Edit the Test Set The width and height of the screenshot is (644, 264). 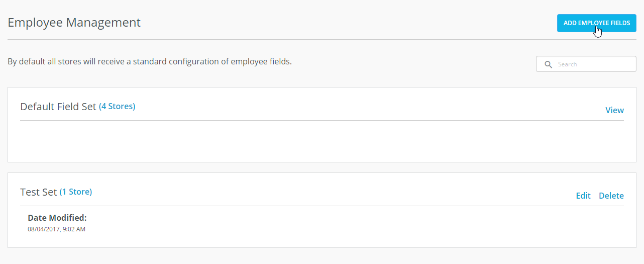583,196
